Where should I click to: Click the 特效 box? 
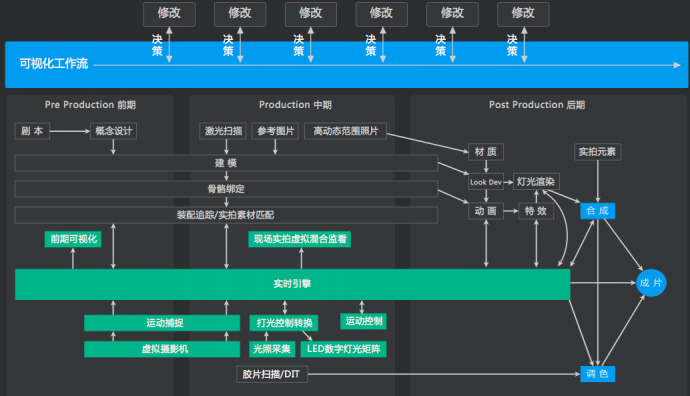click(x=536, y=211)
